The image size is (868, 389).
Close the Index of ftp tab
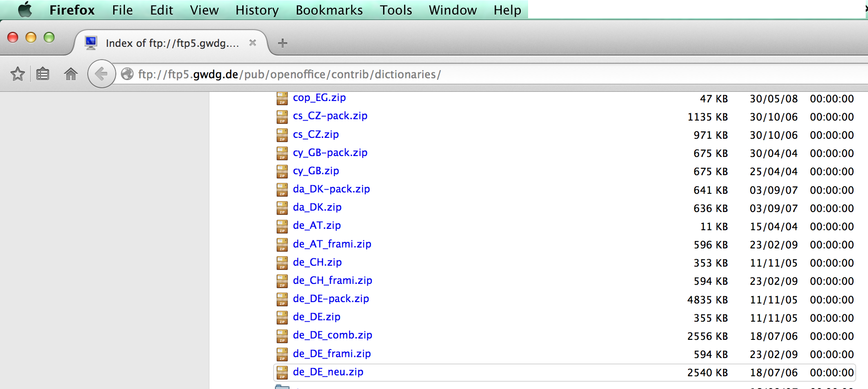(253, 43)
